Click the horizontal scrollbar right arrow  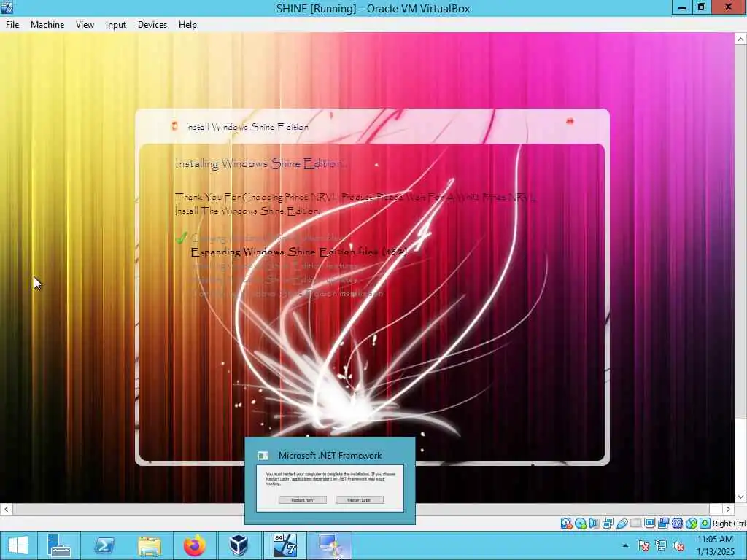pos(728,509)
